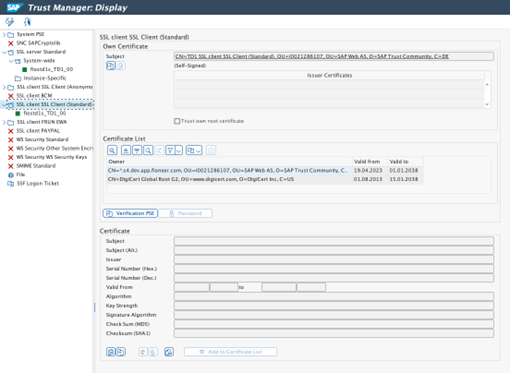
Task: Click the Issuer Certificates table header
Action: click(329, 75)
